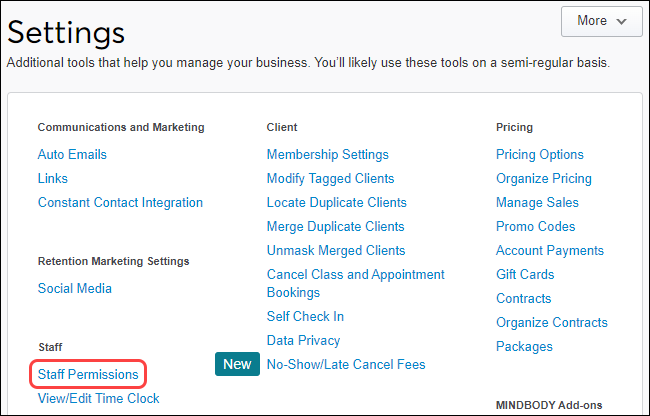This screenshot has width=650, height=416.
Task: Select Modify Tagged Clients
Action: pyautogui.click(x=330, y=179)
